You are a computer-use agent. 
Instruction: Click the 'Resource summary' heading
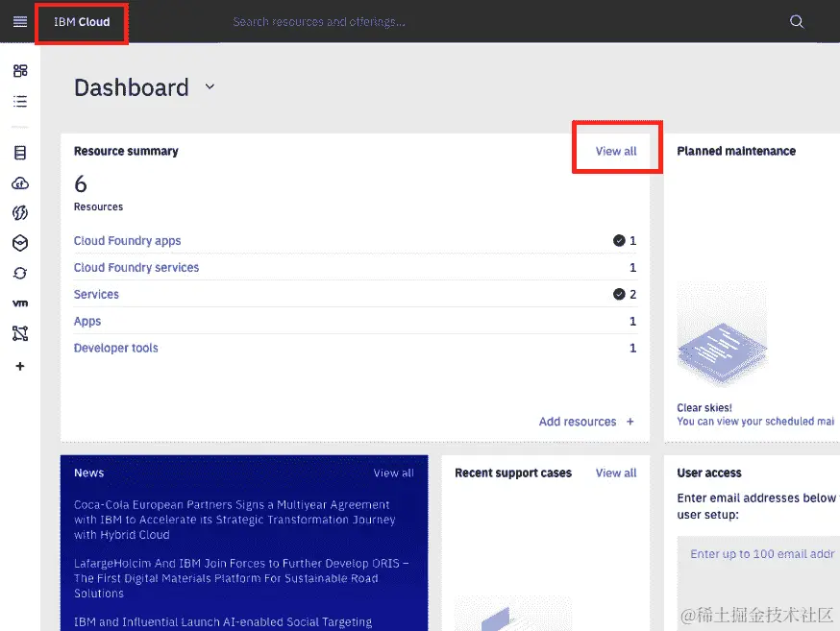(x=126, y=152)
